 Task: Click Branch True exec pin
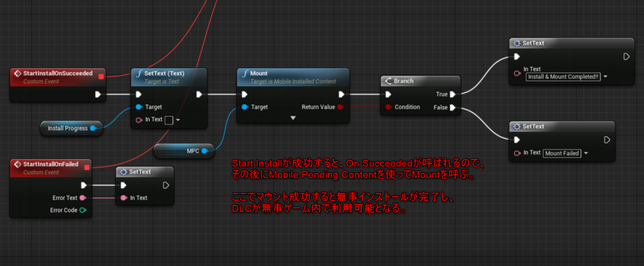pos(452,94)
